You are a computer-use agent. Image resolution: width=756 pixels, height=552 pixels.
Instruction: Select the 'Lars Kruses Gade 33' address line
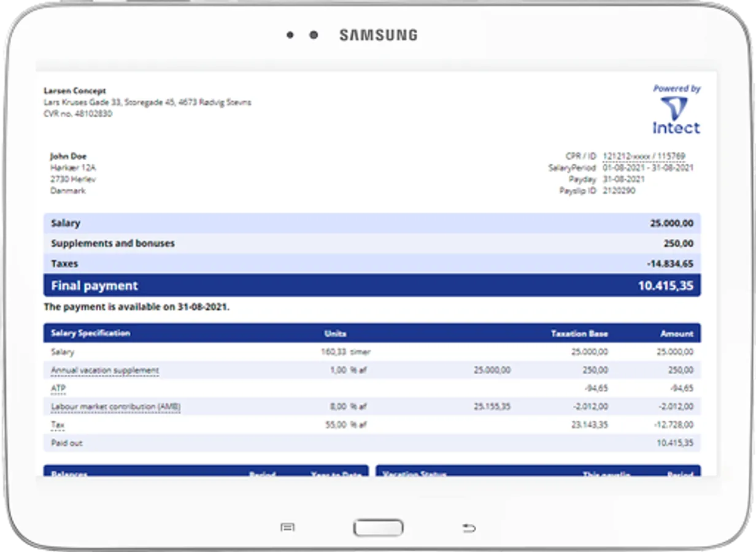pyautogui.click(x=147, y=102)
